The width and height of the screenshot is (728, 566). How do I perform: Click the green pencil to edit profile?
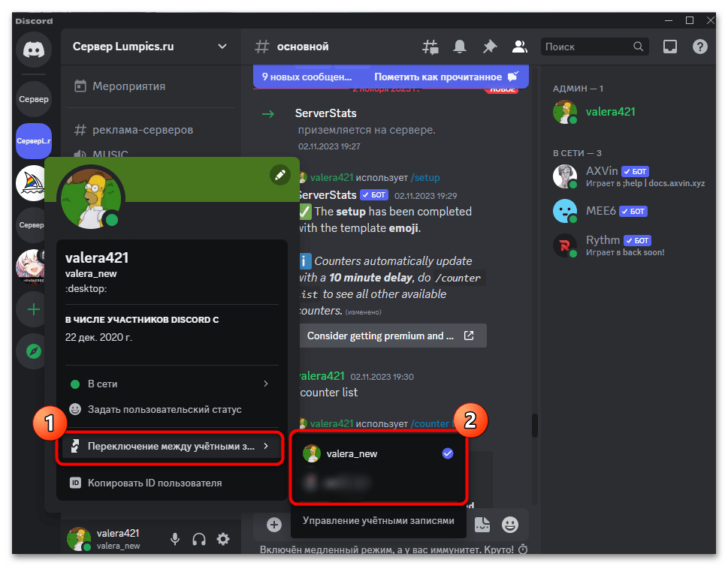pos(279,175)
